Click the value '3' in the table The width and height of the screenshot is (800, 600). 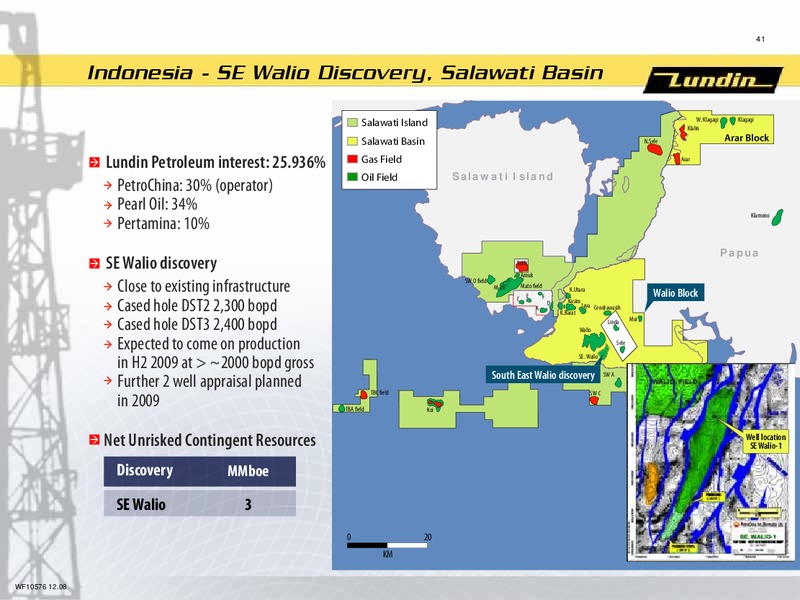point(248,505)
